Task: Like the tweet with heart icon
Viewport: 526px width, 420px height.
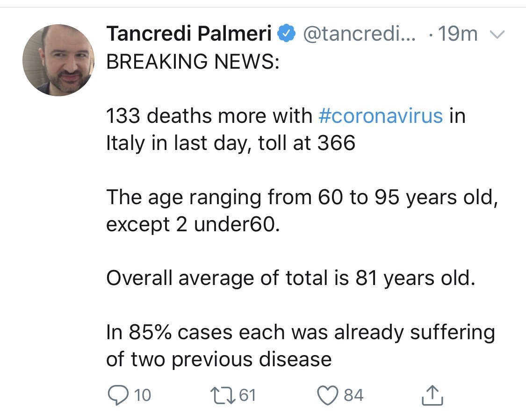Action: click(327, 396)
